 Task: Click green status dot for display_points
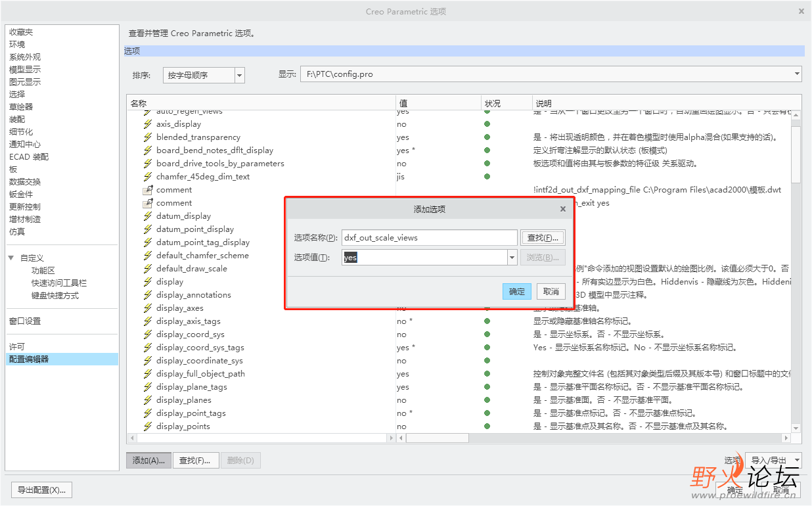[487, 426]
